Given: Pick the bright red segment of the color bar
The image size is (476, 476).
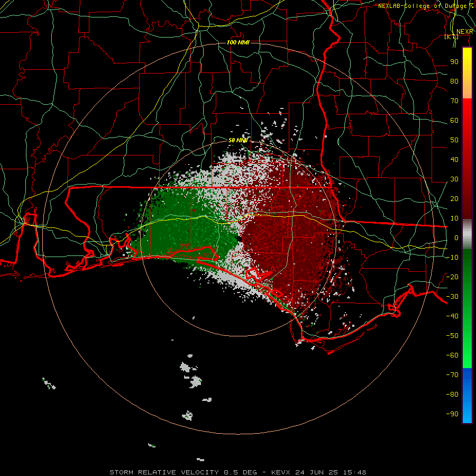Looking at the screenshot, I should pyautogui.click(x=467, y=159).
